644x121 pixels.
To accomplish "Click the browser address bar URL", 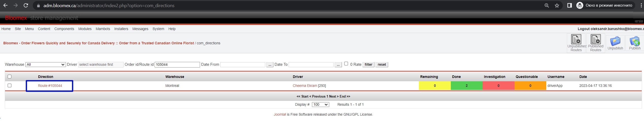I will pos(109,6).
